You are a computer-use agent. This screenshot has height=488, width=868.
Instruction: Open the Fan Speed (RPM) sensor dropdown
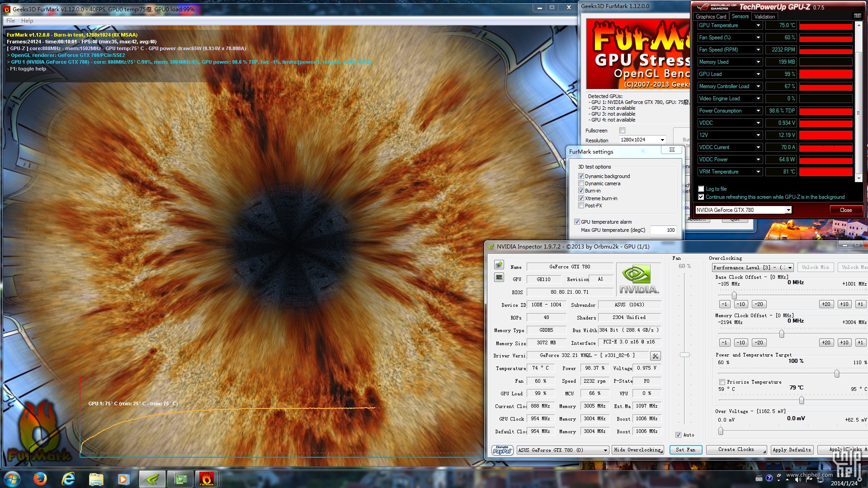click(758, 50)
